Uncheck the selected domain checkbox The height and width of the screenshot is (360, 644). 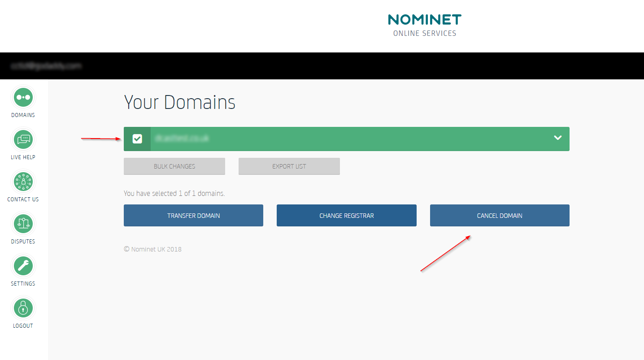(137, 139)
